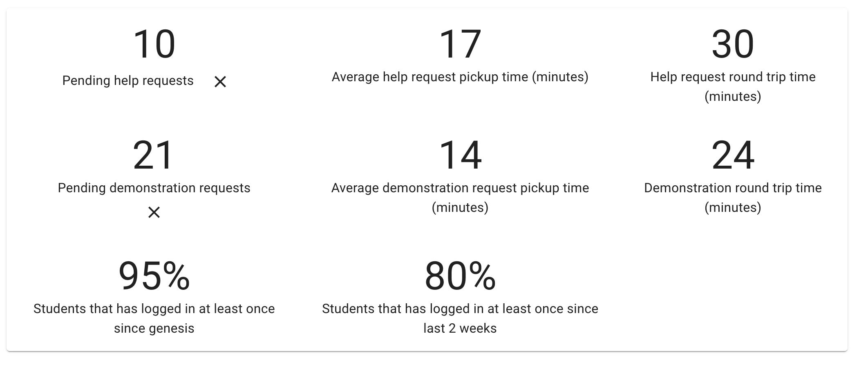Select the Pending help requests label

point(128,81)
